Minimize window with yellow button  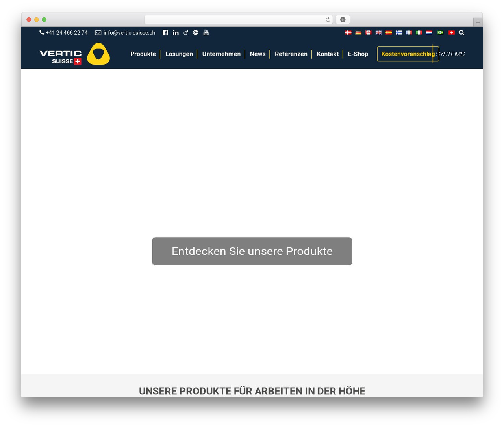[x=37, y=20]
